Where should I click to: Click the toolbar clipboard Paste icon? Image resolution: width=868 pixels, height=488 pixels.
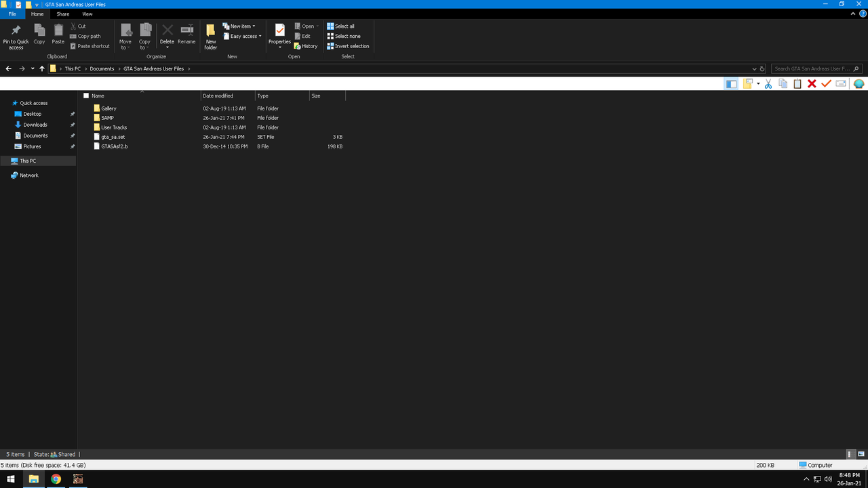tap(797, 84)
